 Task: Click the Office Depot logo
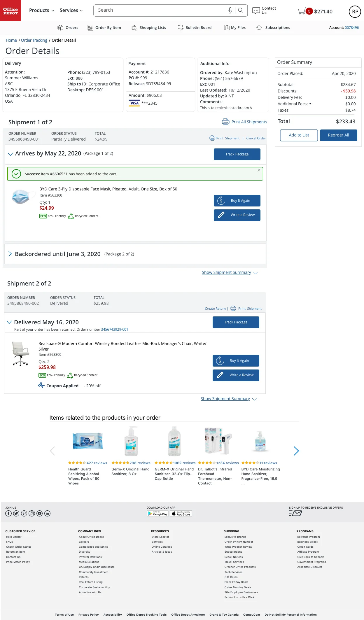click(10, 10)
